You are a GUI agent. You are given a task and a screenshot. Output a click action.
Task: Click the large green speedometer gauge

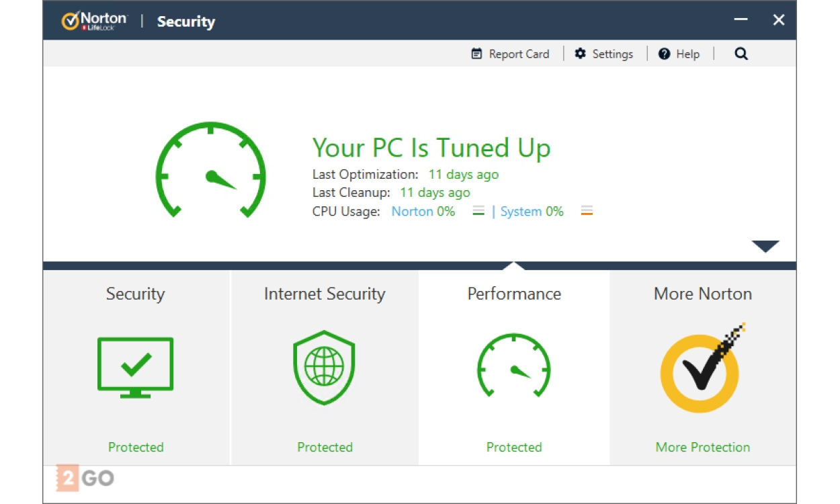[x=210, y=171]
